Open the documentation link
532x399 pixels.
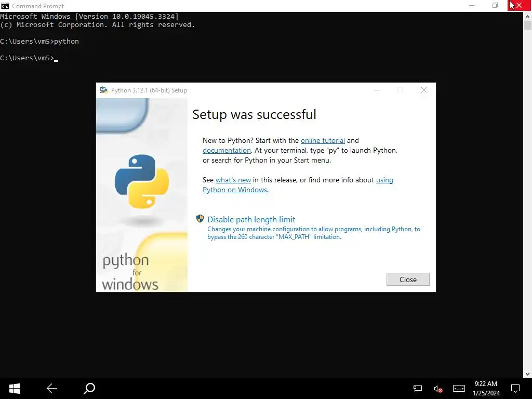[227, 150]
